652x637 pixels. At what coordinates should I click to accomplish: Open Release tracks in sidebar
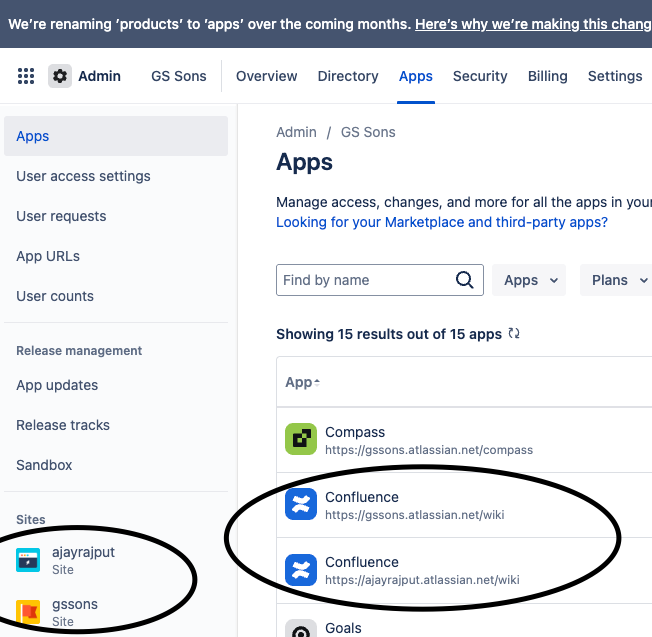(x=116, y=425)
